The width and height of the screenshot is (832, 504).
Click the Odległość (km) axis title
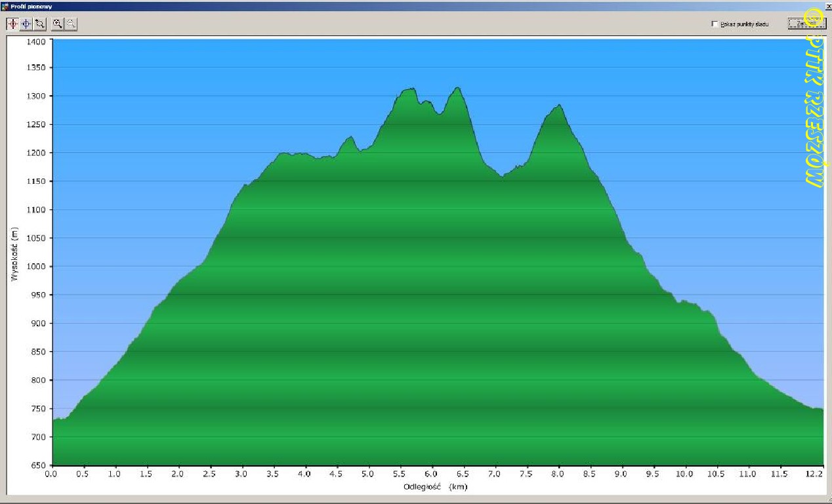pos(436,487)
